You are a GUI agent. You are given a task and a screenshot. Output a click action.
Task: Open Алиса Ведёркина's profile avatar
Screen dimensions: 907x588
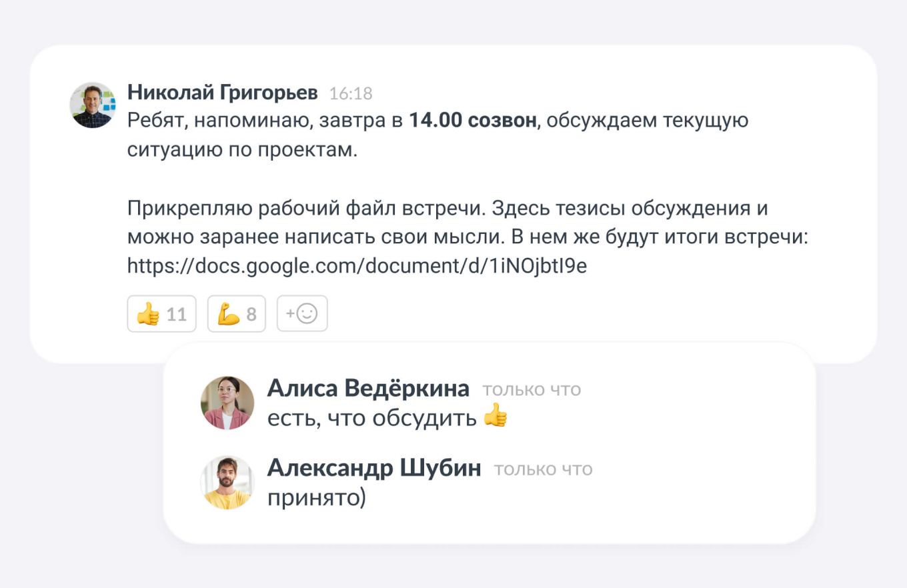click(227, 402)
